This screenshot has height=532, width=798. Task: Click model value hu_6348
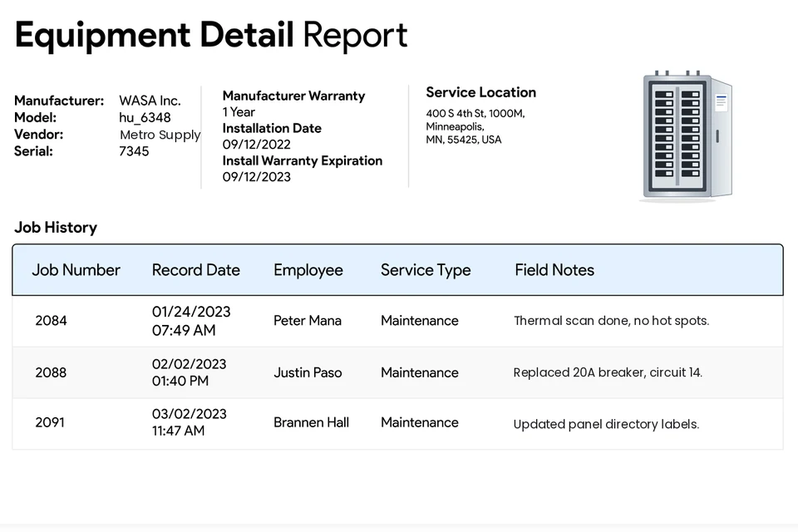[x=145, y=117]
